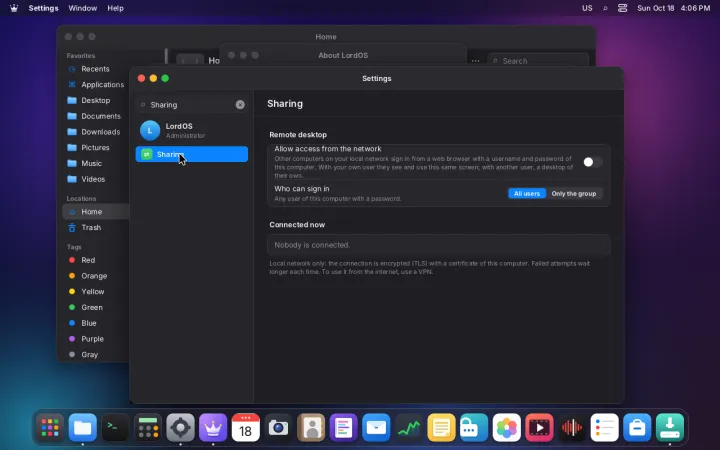Filter by the Yellow tag
The width and height of the screenshot is (720, 450).
coord(95,292)
